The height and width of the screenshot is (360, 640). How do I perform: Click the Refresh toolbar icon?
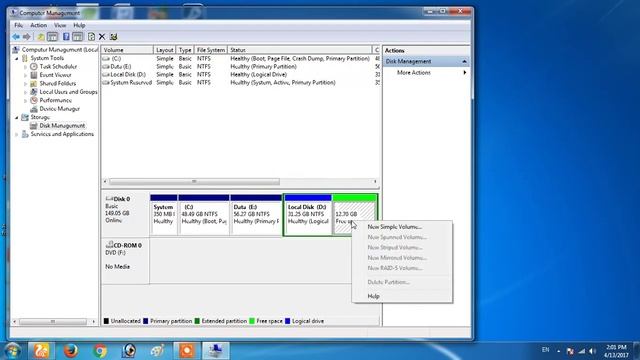[x=91, y=37]
